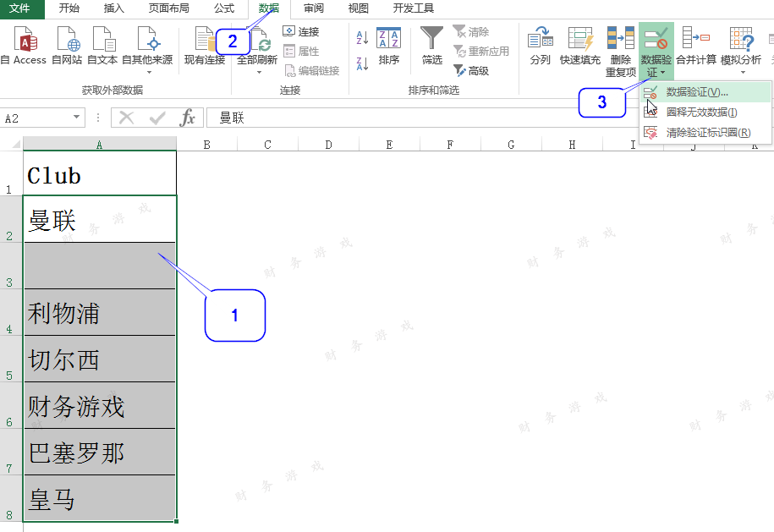
Task: Click cell containing 皇马
Action: 99,498
